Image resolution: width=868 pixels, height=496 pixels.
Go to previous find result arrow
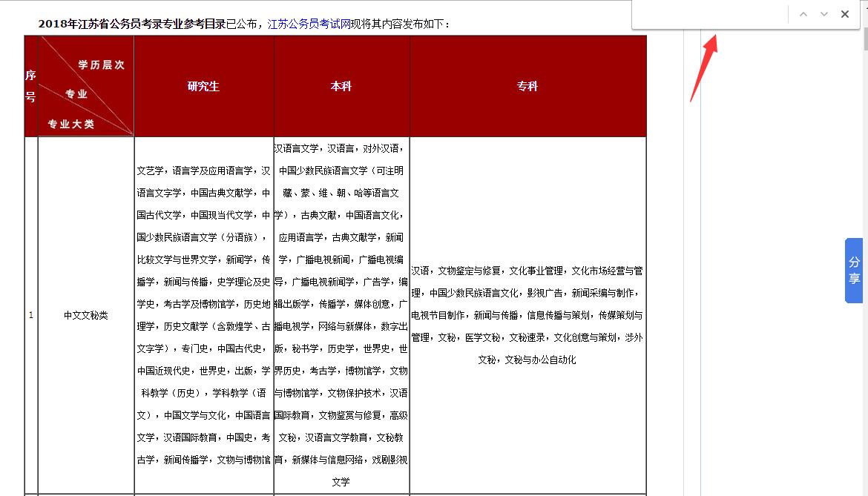[803, 14]
